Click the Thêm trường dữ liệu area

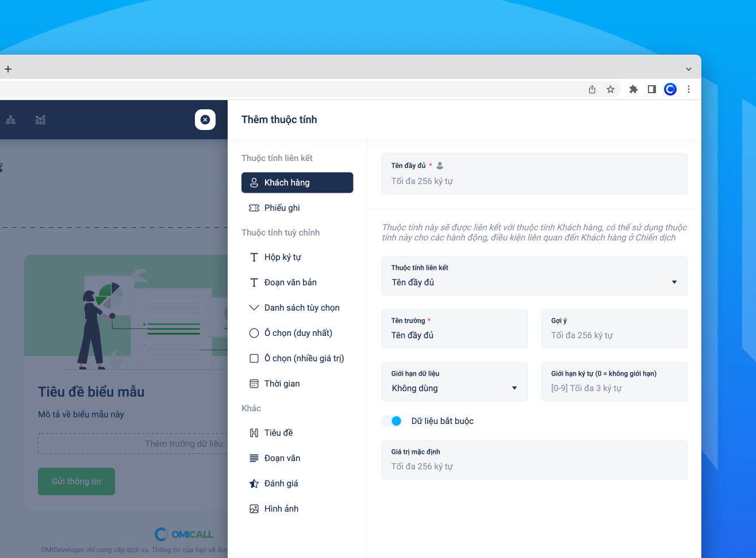pos(133,444)
